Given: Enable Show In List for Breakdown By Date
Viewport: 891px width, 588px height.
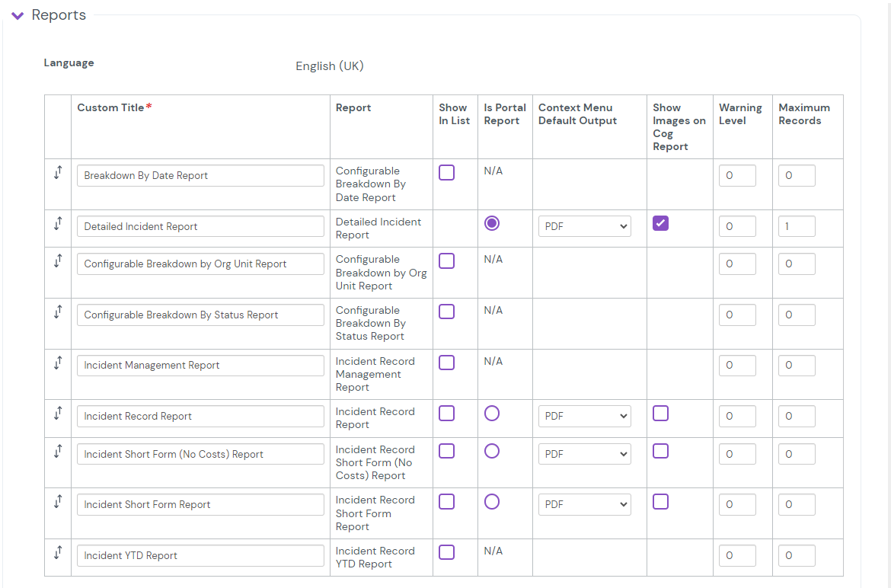Looking at the screenshot, I should (x=447, y=173).
